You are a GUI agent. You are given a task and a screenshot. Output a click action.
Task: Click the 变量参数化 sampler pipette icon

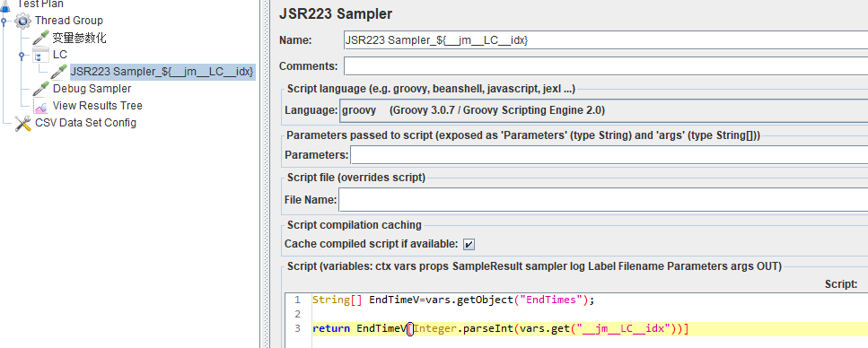click(x=40, y=39)
